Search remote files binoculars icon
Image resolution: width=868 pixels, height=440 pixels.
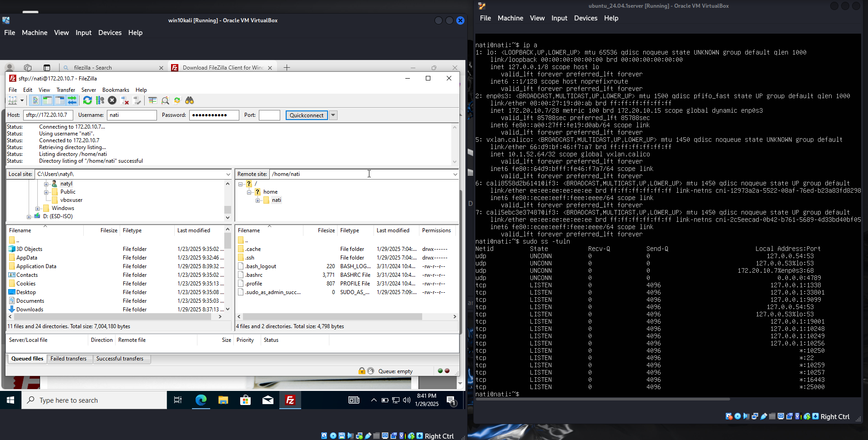190,100
